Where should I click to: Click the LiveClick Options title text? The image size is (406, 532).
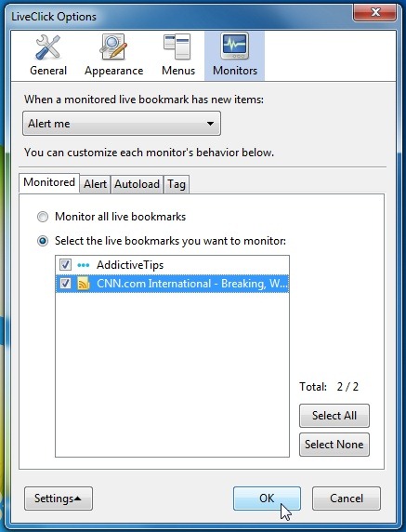54,17
